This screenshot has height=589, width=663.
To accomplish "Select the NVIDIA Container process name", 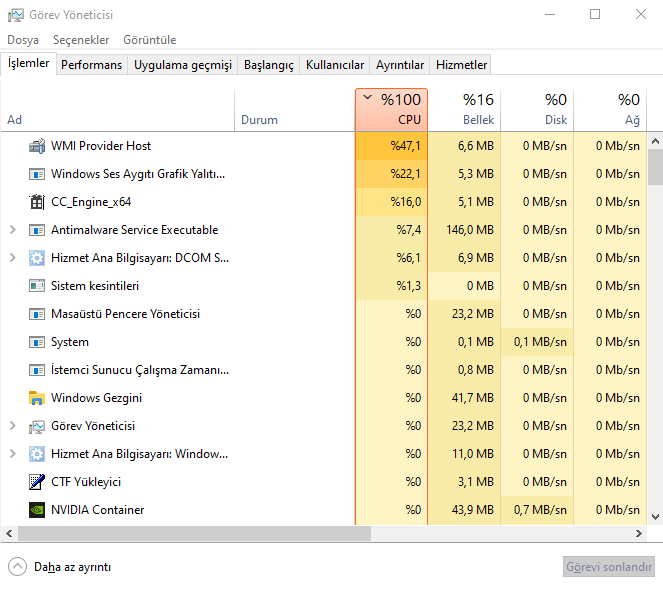I will 98,510.
